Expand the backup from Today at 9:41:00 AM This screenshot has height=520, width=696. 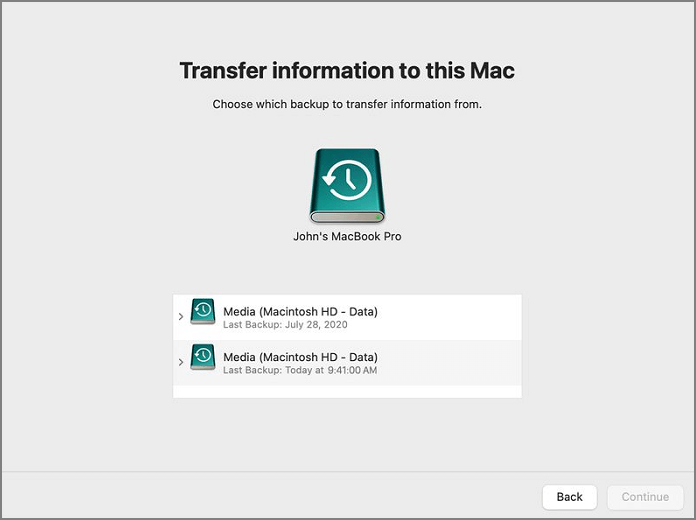[181, 362]
